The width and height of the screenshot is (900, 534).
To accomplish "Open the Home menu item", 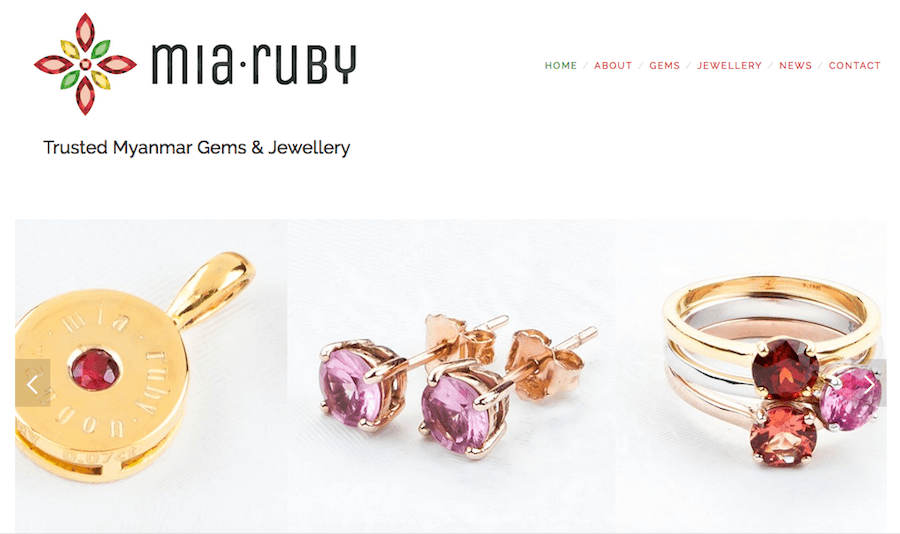I will [x=561, y=65].
